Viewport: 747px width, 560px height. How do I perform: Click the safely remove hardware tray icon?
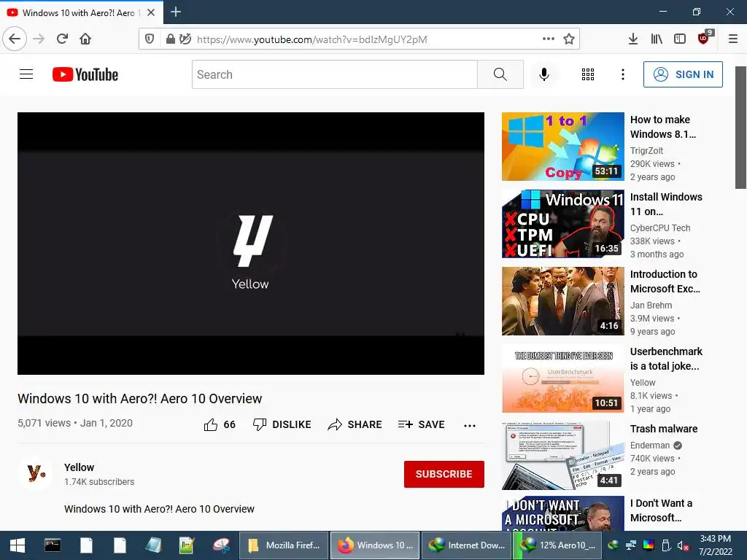pos(666,545)
